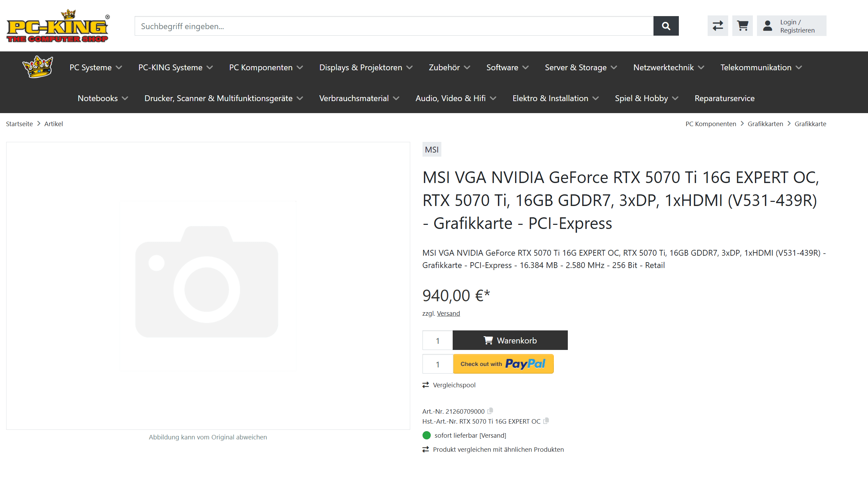Open the Software menu
This screenshot has height=498, width=868.
[507, 68]
